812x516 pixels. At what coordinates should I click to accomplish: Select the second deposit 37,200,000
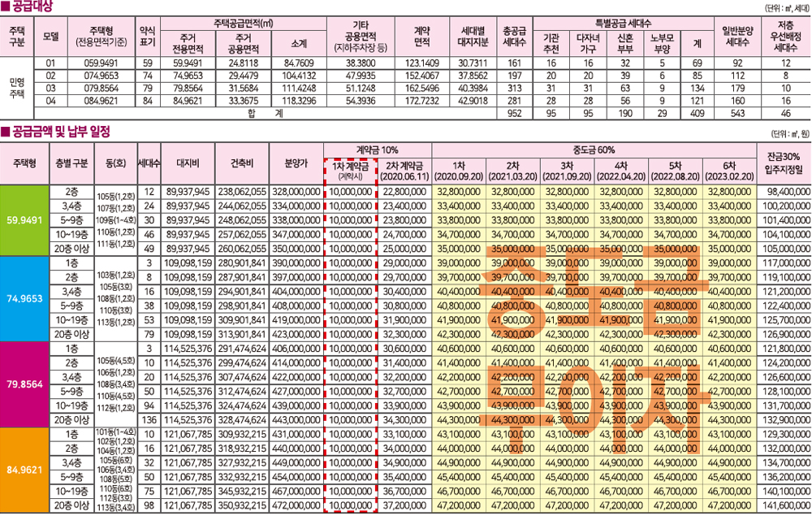(404, 505)
